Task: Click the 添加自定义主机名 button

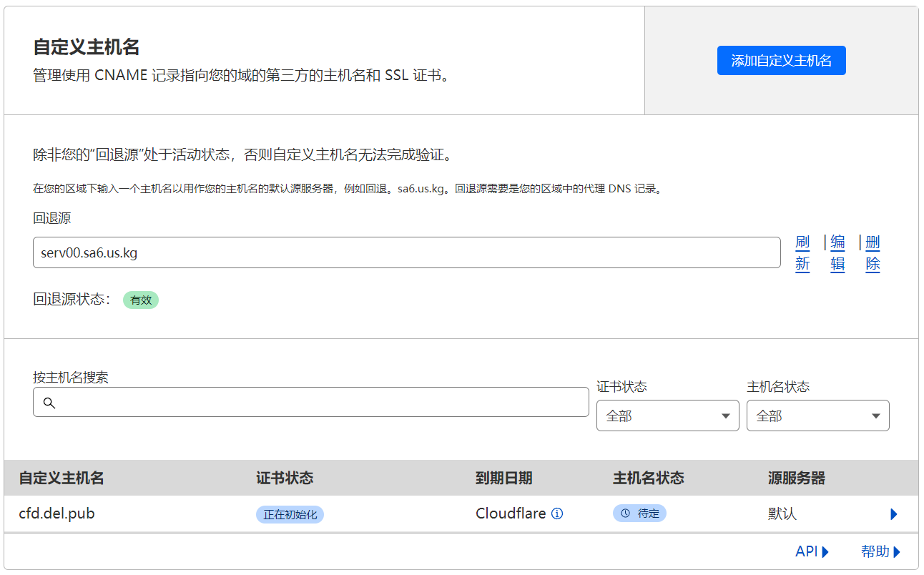Action: [x=781, y=61]
